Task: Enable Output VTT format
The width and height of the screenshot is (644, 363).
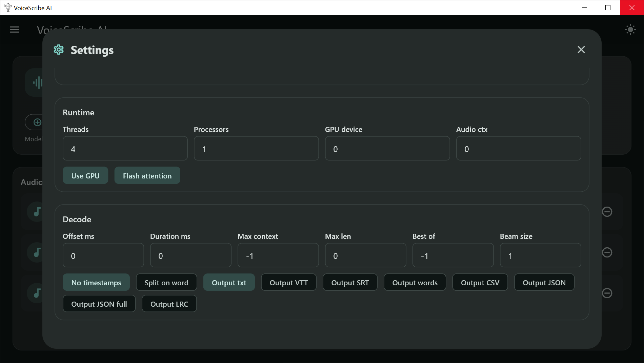Action: click(x=289, y=282)
